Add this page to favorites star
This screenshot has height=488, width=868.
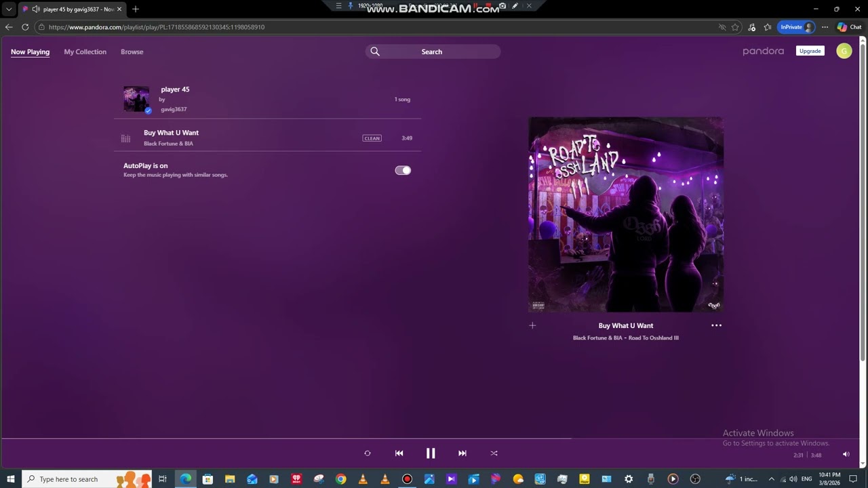point(735,27)
